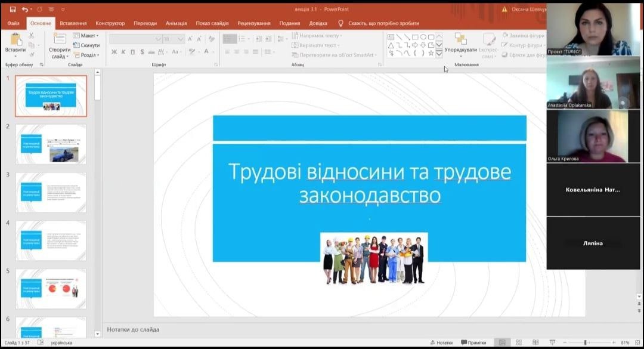Toggle Notes (Нотатки) pane in status bar

[x=441, y=342]
